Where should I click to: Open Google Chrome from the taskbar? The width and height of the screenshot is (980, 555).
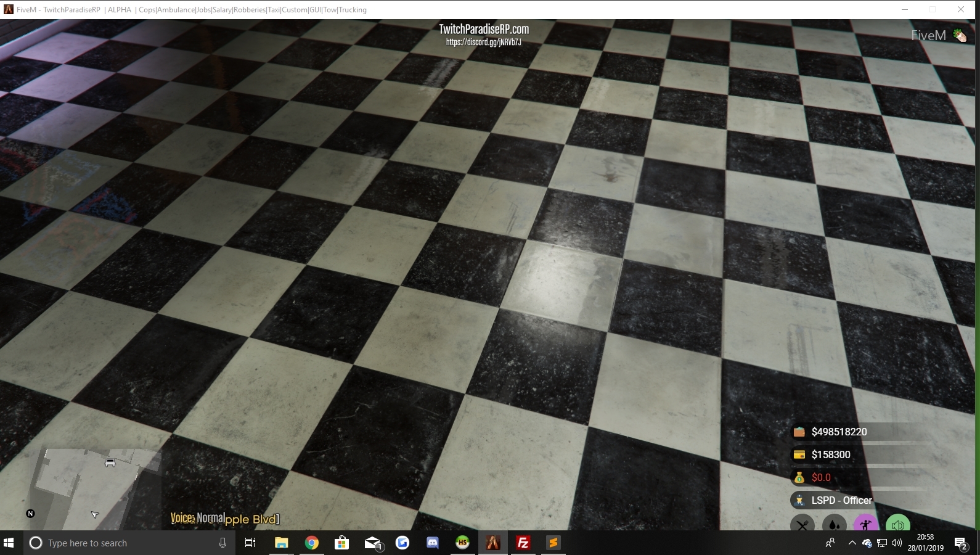[312, 543]
